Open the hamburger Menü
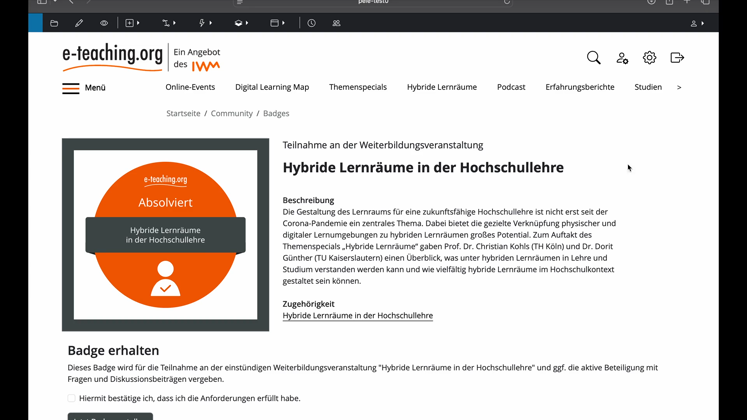Screen dimensions: 747x420 [x=84, y=88]
